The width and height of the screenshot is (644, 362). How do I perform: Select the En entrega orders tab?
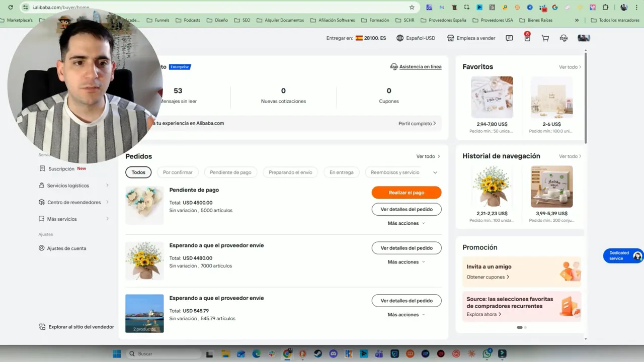point(342,172)
